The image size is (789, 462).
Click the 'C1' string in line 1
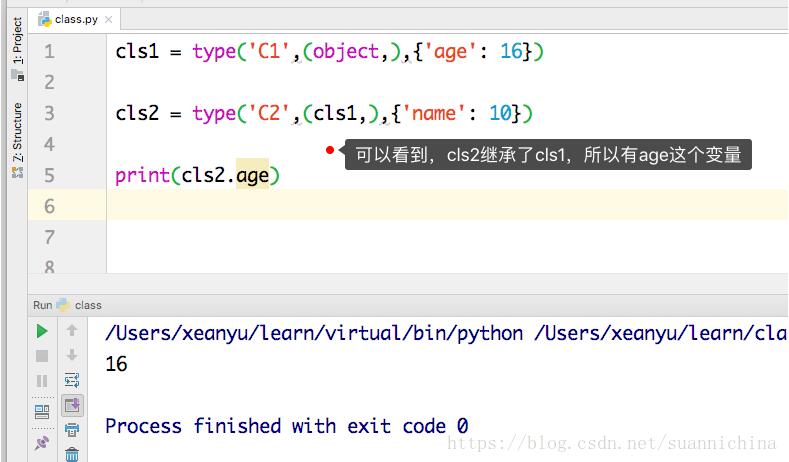269,51
